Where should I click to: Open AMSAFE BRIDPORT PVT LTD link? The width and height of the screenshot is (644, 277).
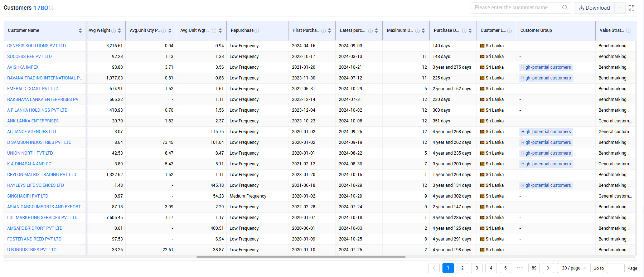pos(35,228)
